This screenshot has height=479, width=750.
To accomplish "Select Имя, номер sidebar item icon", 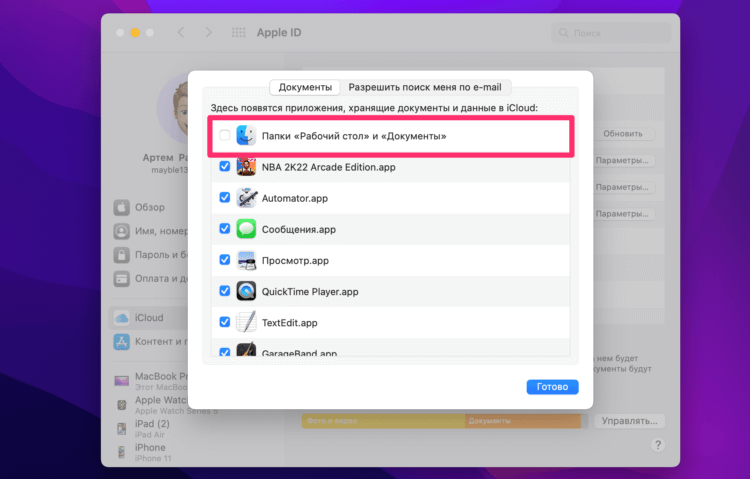I will [x=121, y=231].
